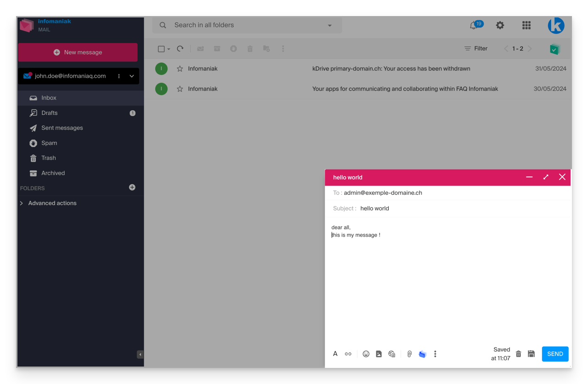The height and width of the screenshot is (384, 588).
Task: Expand the composer to full screen
Action: (546, 177)
